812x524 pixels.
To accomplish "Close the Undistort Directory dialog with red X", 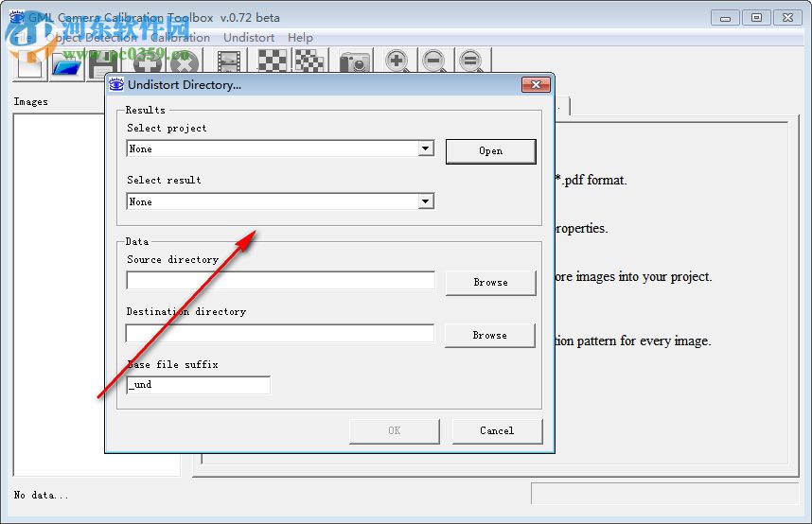I will tap(536, 84).
